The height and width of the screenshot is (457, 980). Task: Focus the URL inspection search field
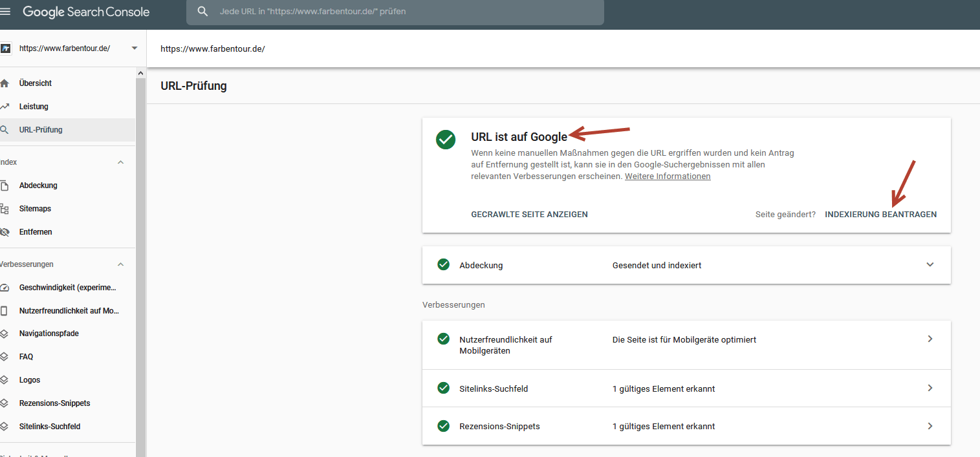(x=395, y=12)
